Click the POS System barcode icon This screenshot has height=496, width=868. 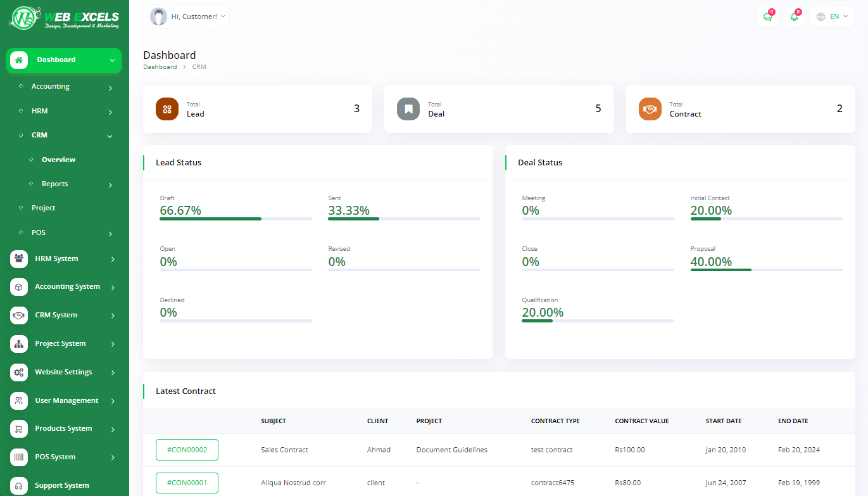pyautogui.click(x=19, y=457)
